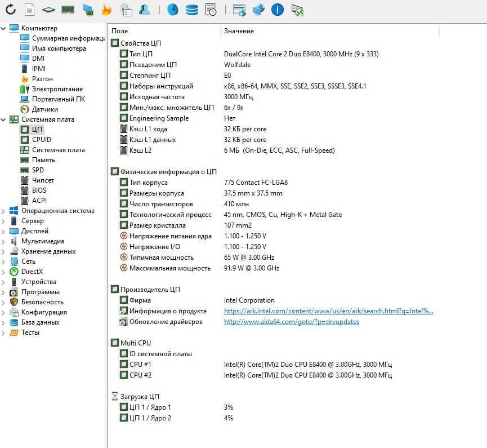Screen dimensions: 487x448
Task: Click the blue network cubes toolbar icon
Action: [x=258, y=10]
